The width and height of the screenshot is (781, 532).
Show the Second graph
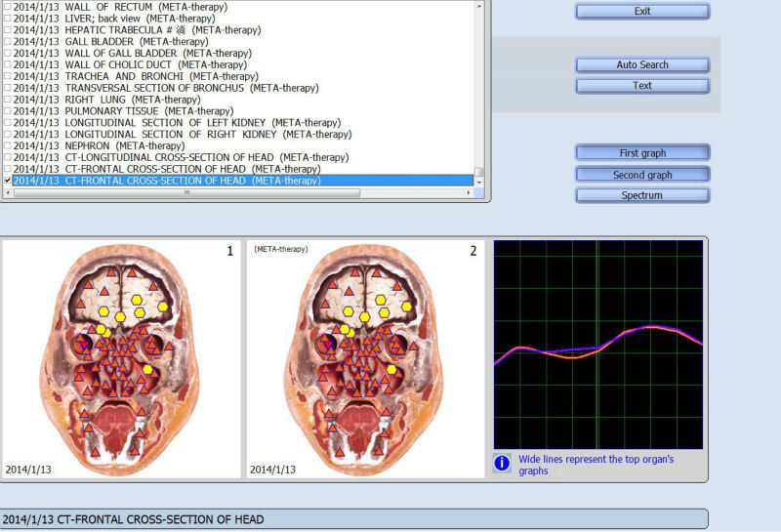(x=642, y=175)
